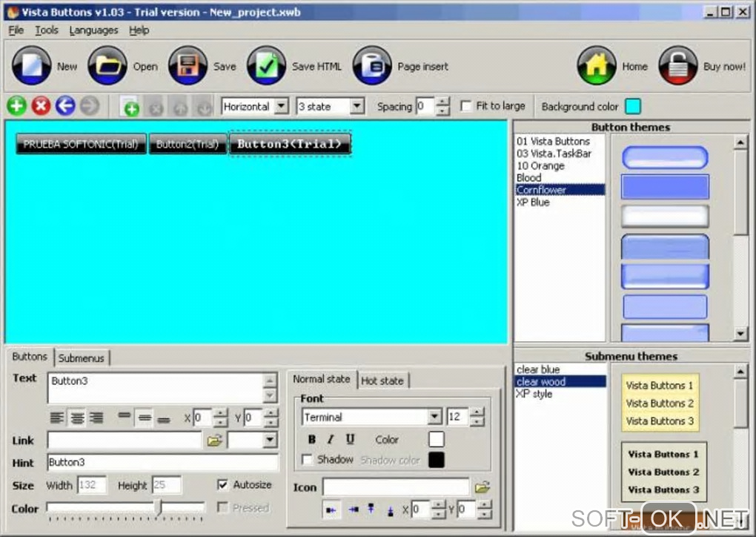This screenshot has width=756, height=537.
Task: Select the XP style submenu theme
Action: [x=534, y=394]
